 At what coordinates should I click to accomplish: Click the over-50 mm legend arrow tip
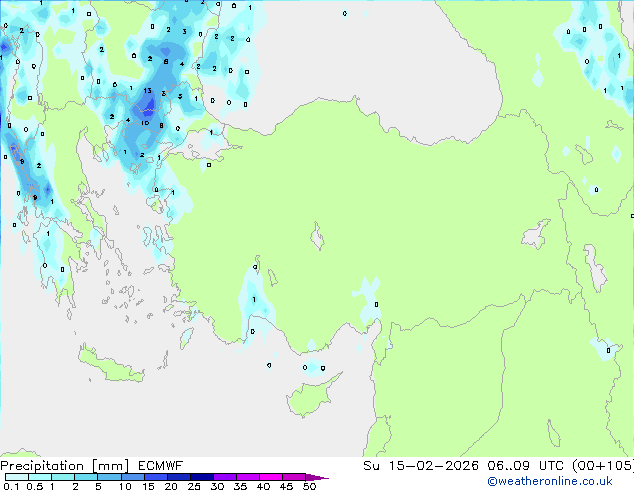pos(317,477)
